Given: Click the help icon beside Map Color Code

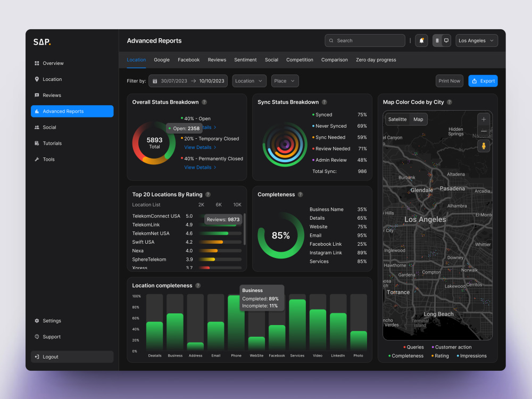Looking at the screenshot, I should click(449, 102).
